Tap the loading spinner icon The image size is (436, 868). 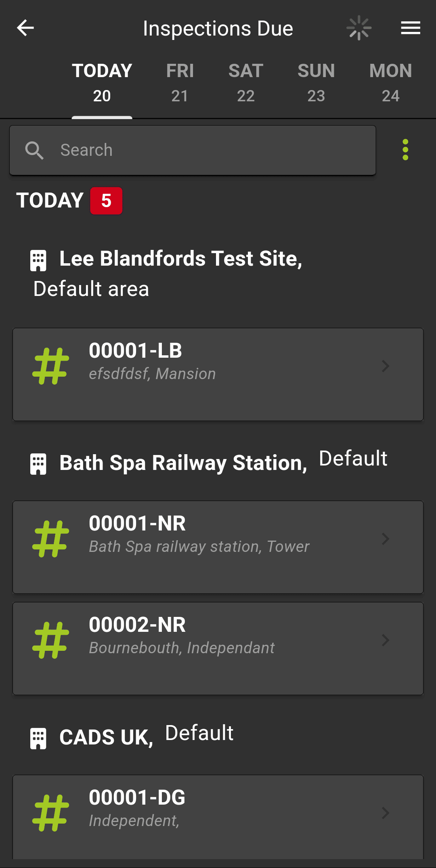click(359, 28)
